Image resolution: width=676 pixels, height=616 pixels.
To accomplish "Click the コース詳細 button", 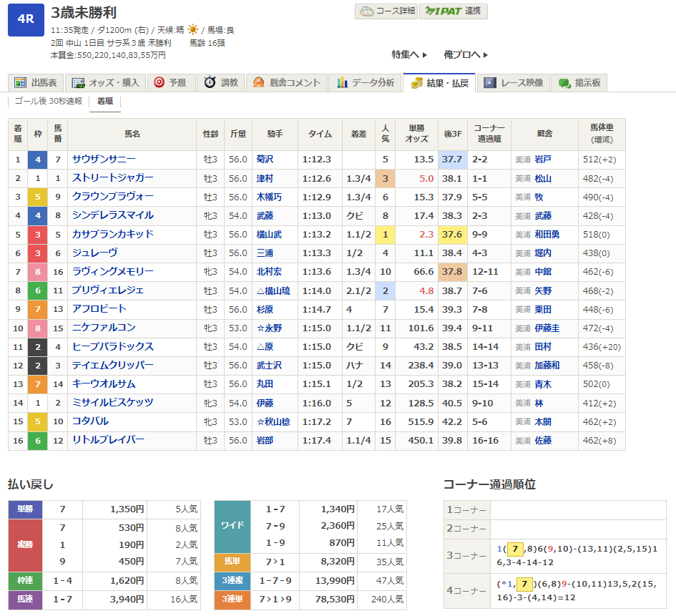I will (386, 11).
